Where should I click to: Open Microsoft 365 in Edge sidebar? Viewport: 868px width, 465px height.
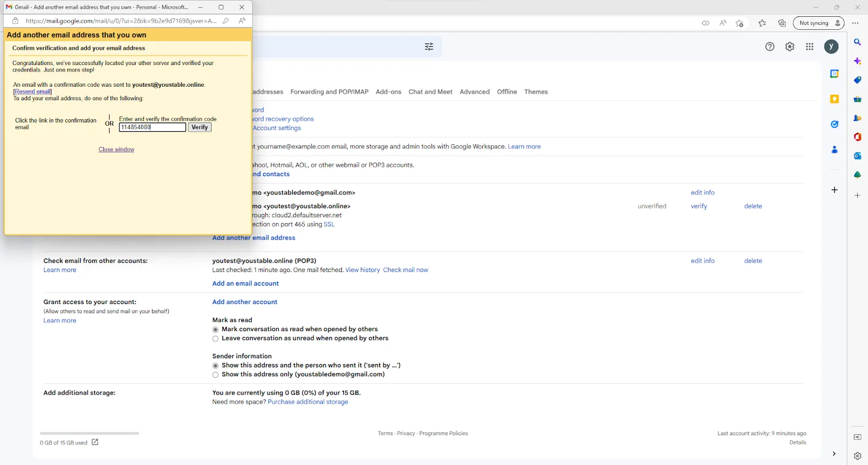[x=858, y=137]
